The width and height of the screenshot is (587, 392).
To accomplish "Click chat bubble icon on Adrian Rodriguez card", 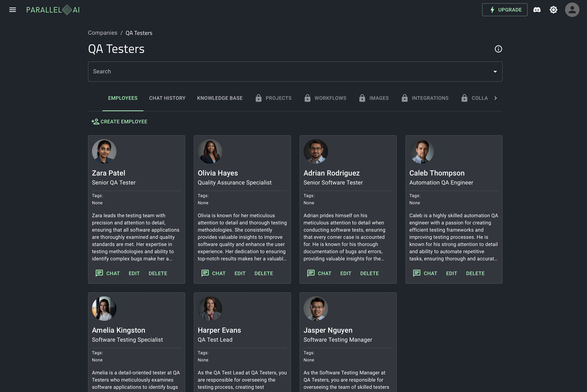I will pyautogui.click(x=311, y=273).
